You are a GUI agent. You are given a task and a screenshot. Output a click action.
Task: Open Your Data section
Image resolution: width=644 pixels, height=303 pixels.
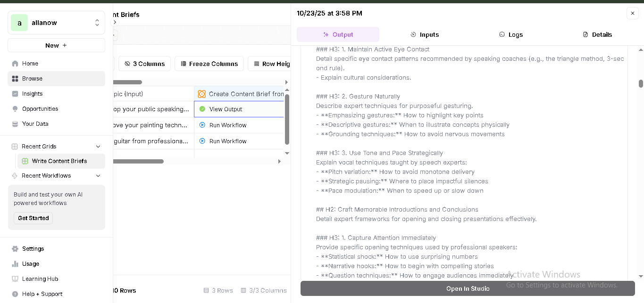tap(35, 124)
